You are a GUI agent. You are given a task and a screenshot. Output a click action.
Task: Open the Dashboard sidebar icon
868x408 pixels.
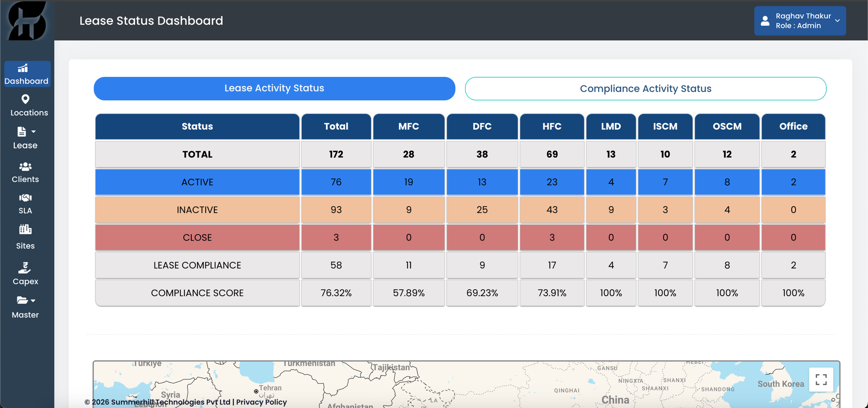pos(23,68)
